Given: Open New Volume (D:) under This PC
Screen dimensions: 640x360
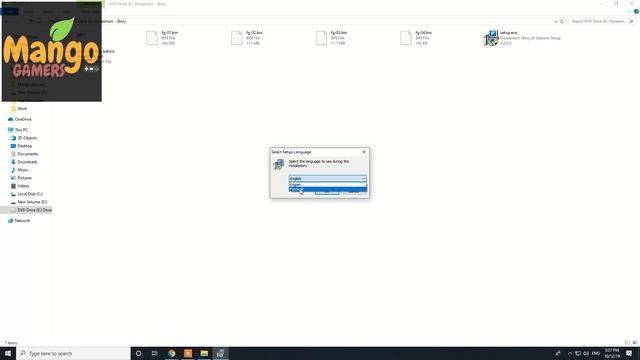Looking at the screenshot, I should click(x=32, y=202).
